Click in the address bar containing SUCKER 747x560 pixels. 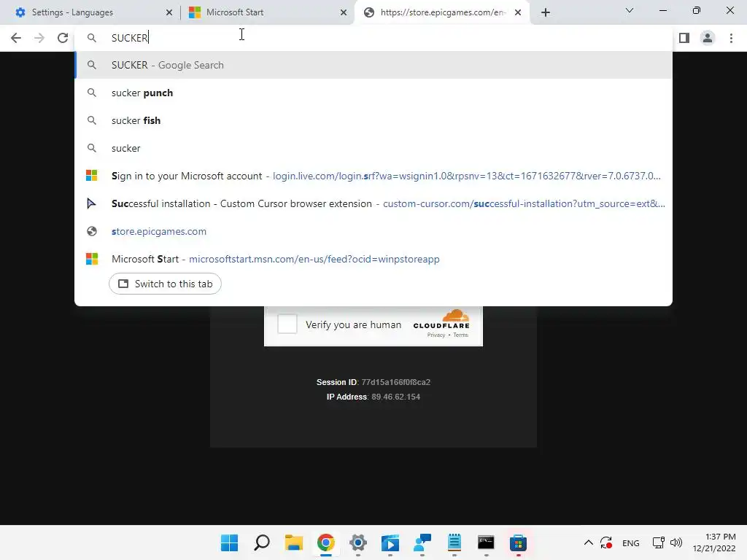(373, 38)
